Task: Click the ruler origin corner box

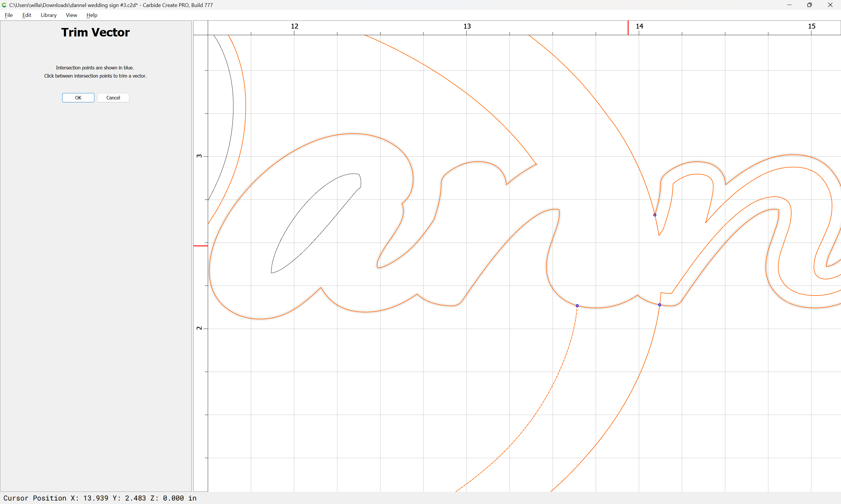Action: 201,27
